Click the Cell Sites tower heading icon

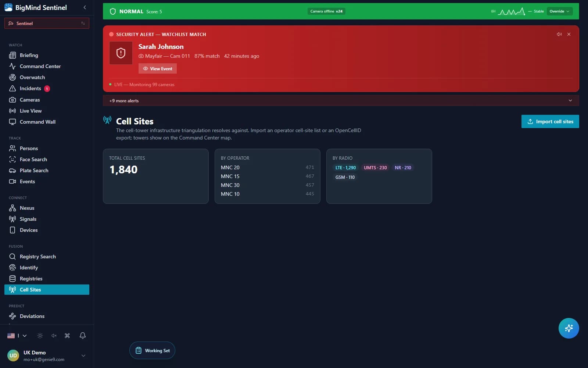pyautogui.click(x=107, y=120)
